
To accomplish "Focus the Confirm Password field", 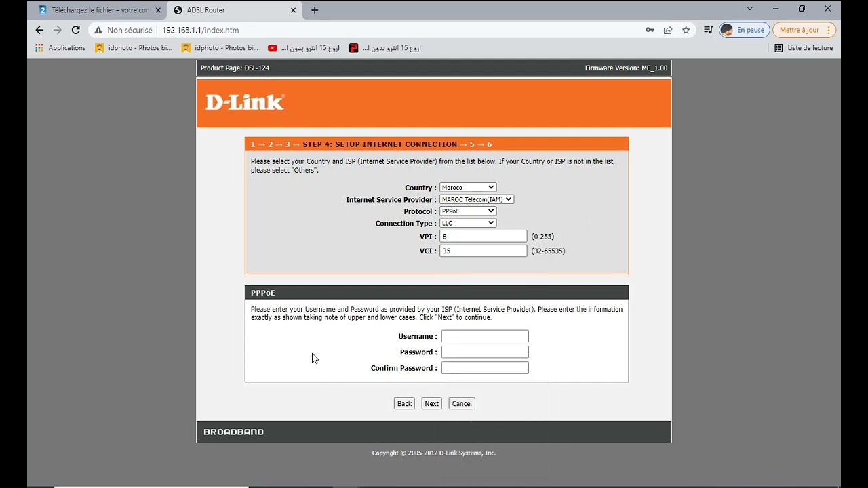I will click(485, 368).
